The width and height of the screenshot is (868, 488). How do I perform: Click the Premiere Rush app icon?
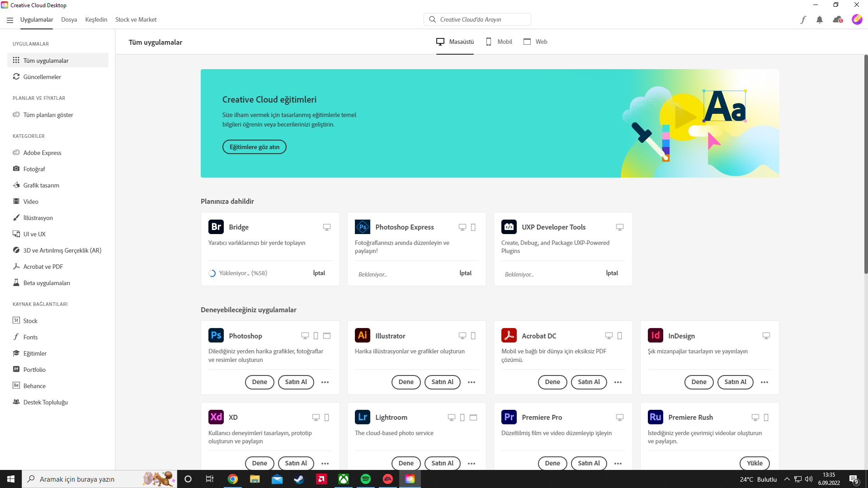[656, 417]
